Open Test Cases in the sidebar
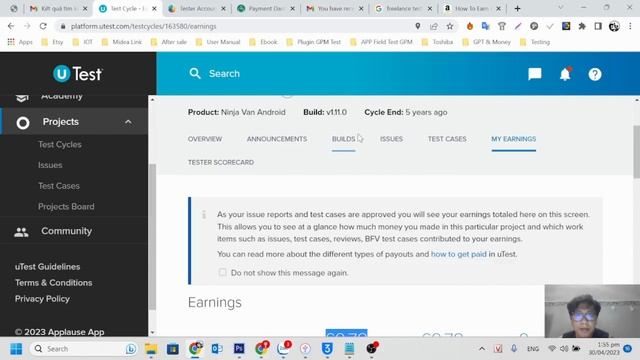Screen dimensions: 640x360 59,186
